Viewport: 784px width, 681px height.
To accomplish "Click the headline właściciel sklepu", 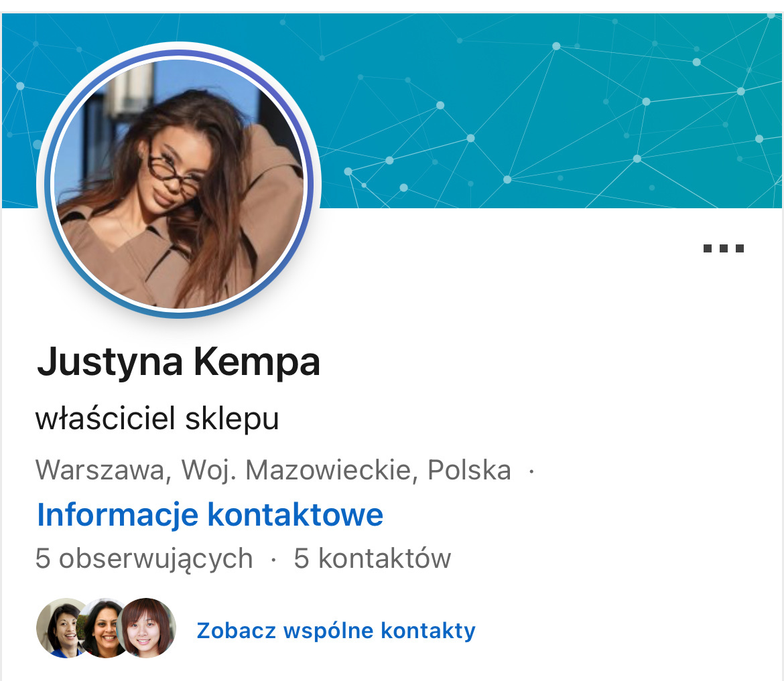I will click(x=157, y=419).
